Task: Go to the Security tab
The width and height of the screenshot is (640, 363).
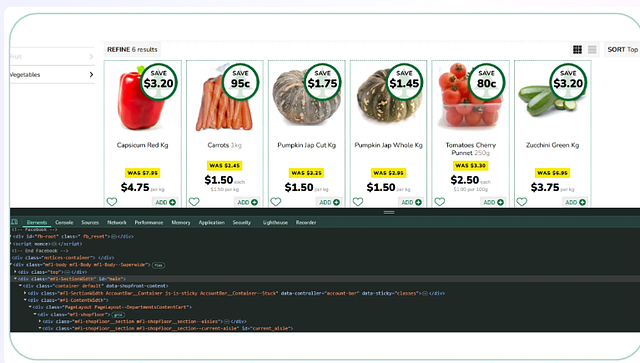Action: (242, 223)
